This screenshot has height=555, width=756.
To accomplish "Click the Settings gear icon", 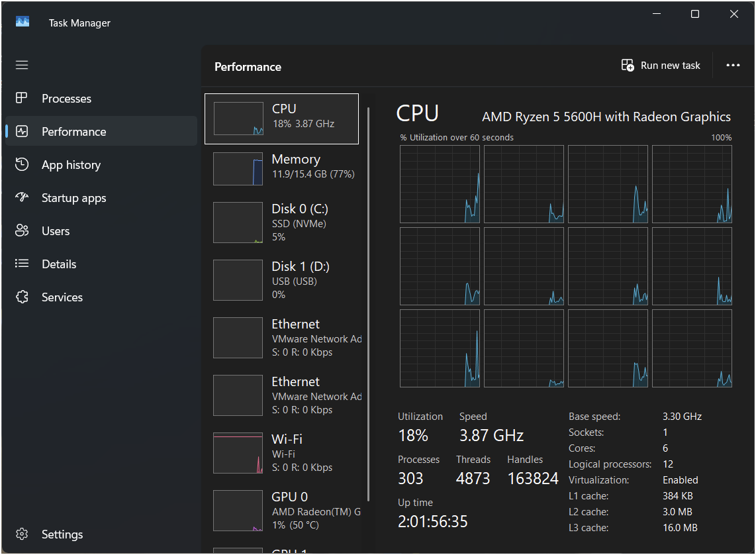I will (x=22, y=534).
